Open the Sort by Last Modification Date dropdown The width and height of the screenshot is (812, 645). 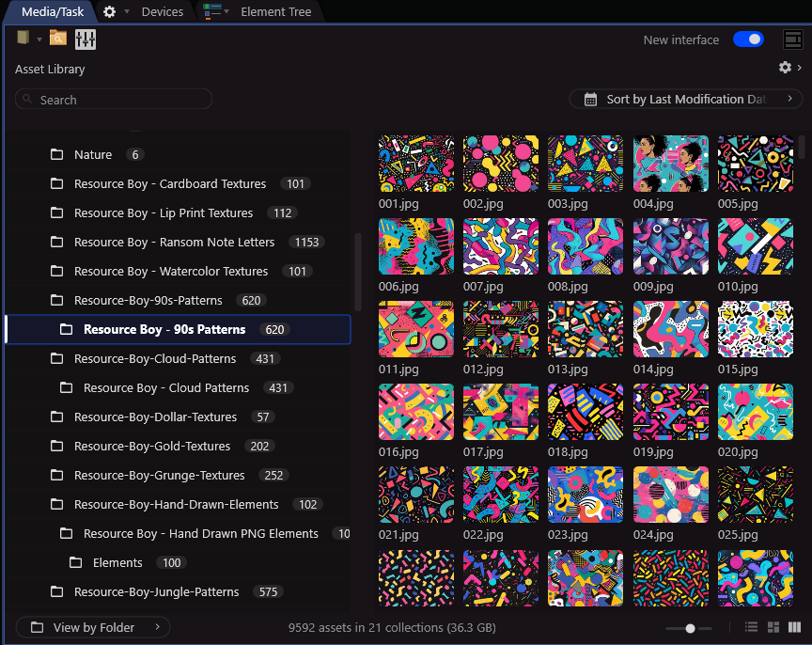tap(685, 99)
